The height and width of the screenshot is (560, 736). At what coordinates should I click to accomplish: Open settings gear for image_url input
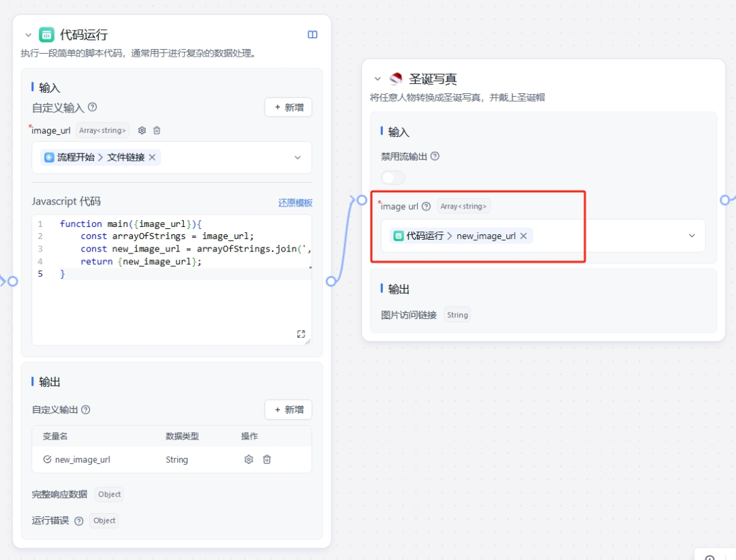point(142,130)
